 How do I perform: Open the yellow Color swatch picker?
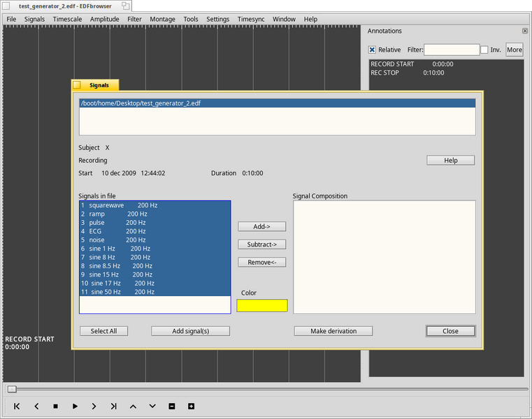tap(262, 305)
